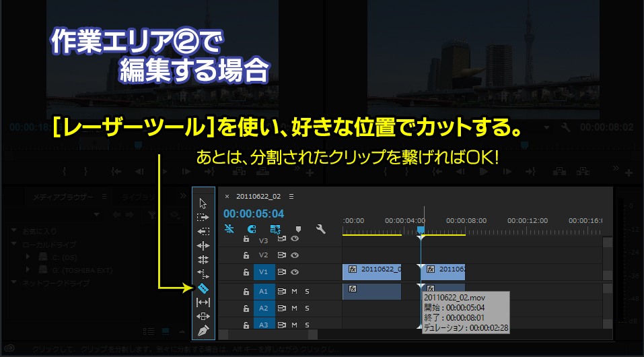Mute audio track A2
644x357 pixels.
tap(295, 308)
